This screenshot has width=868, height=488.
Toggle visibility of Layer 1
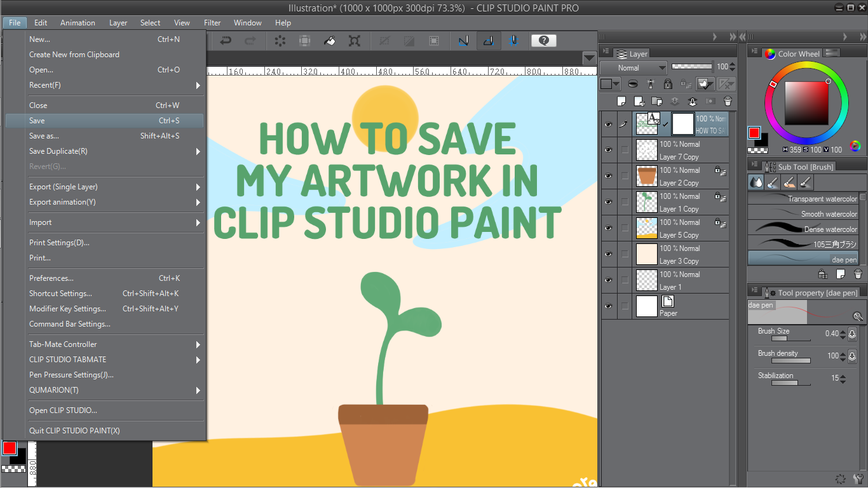tap(608, 280)
